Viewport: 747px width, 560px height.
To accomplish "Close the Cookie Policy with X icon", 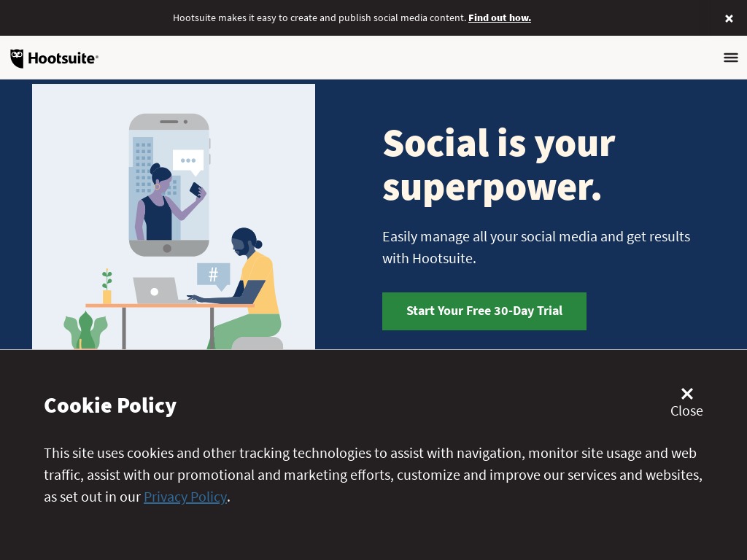I will tap(686, 393).
